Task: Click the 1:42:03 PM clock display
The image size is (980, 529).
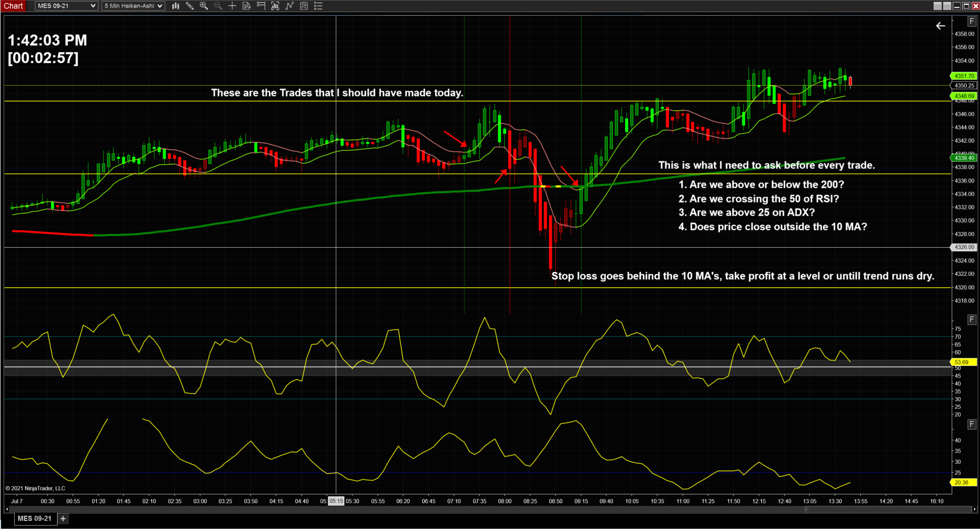Action: click(47, 40)
